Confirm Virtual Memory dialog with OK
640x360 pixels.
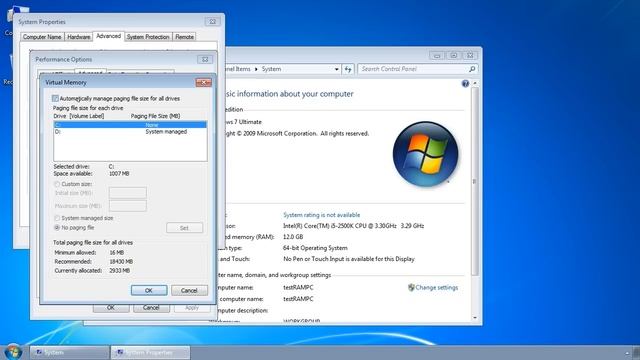coord(149,290)
